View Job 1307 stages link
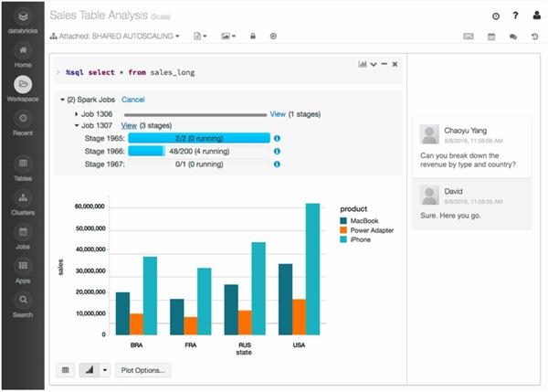Image resolution: width=548 pixels, height=392 pixels. coord(129,125)
